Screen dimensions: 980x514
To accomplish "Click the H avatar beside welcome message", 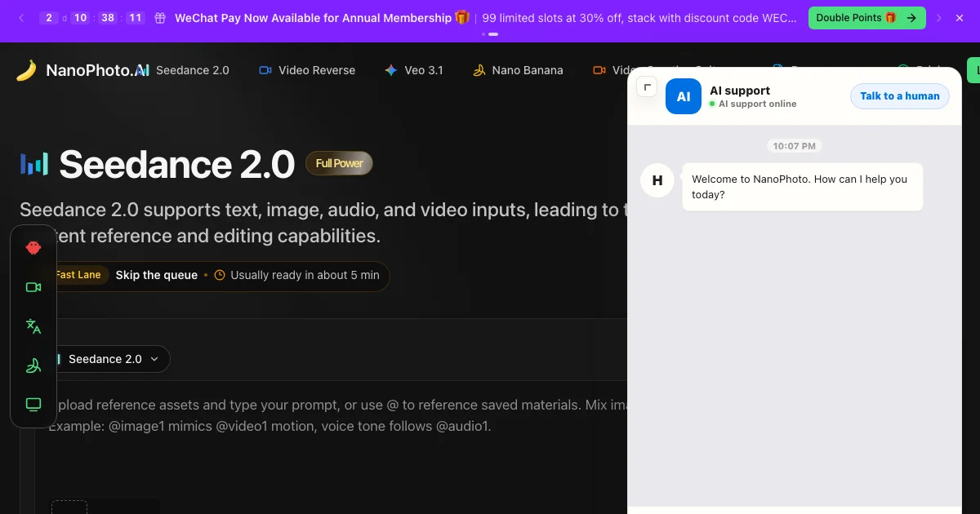I will click(x=657, y=180).
